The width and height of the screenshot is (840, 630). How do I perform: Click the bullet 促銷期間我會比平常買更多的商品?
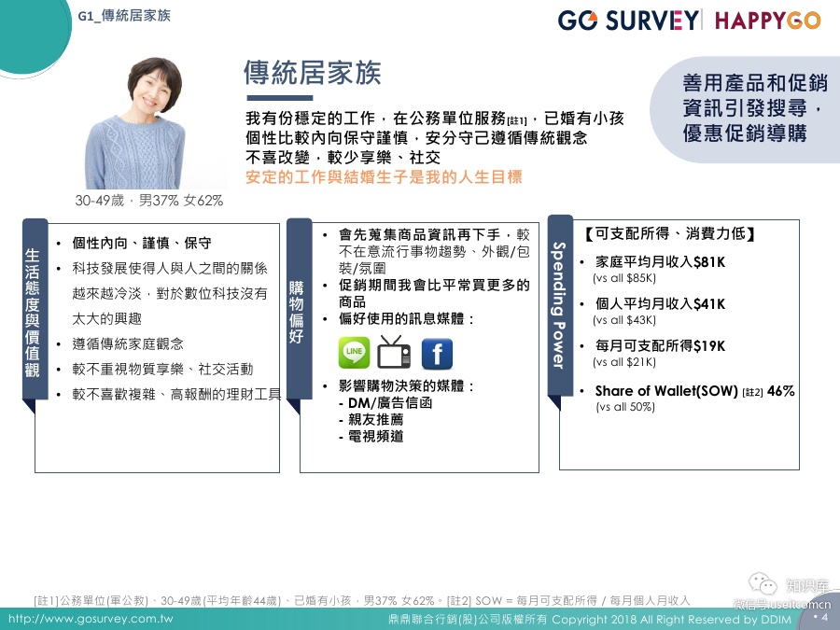coord(434,293)
